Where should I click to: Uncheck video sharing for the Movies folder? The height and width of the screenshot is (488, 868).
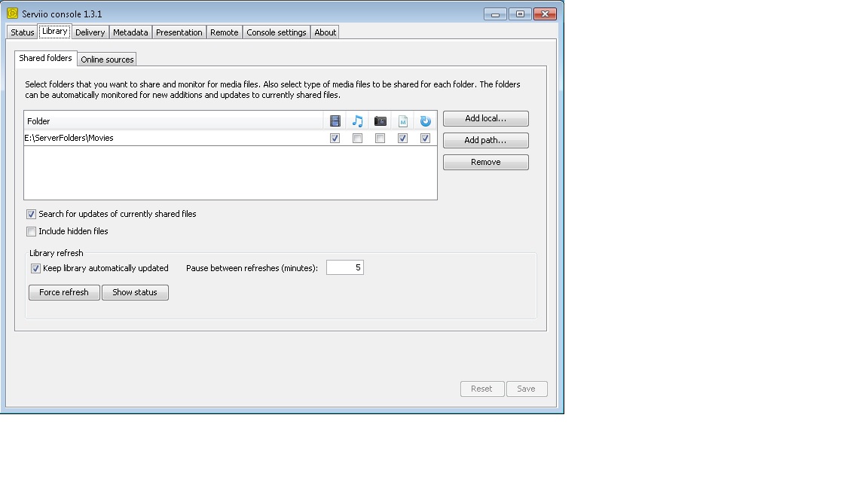point(335,139)
